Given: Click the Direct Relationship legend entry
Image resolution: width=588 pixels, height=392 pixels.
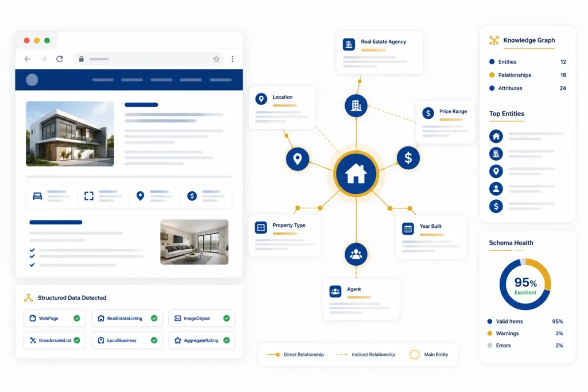Looking at the screenshot, I should [x=295, y=355].
